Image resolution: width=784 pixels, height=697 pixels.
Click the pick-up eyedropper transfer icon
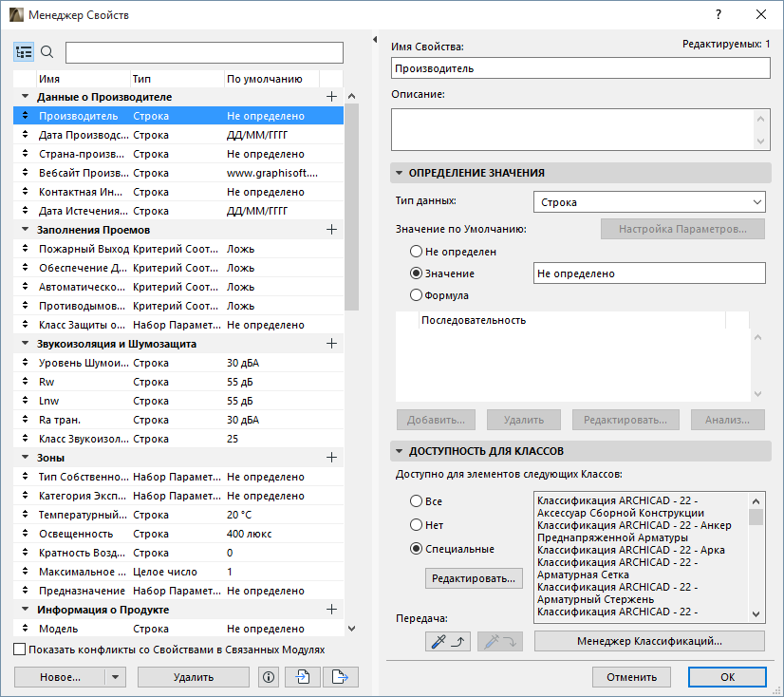(x=448, y=642)
